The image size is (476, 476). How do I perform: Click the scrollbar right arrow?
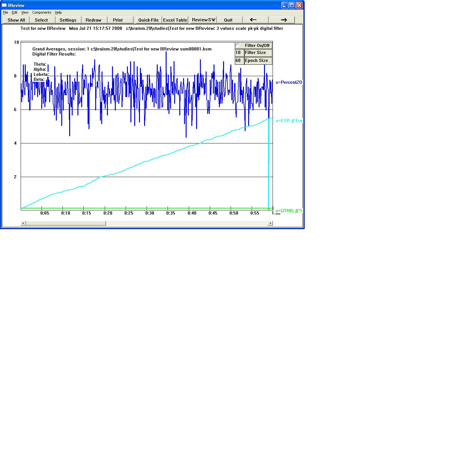pos(270,223)
